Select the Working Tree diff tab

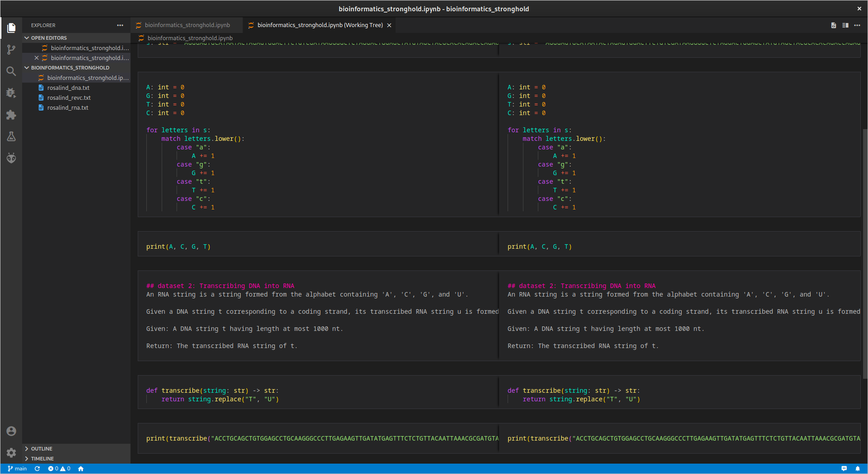[320, 25]
